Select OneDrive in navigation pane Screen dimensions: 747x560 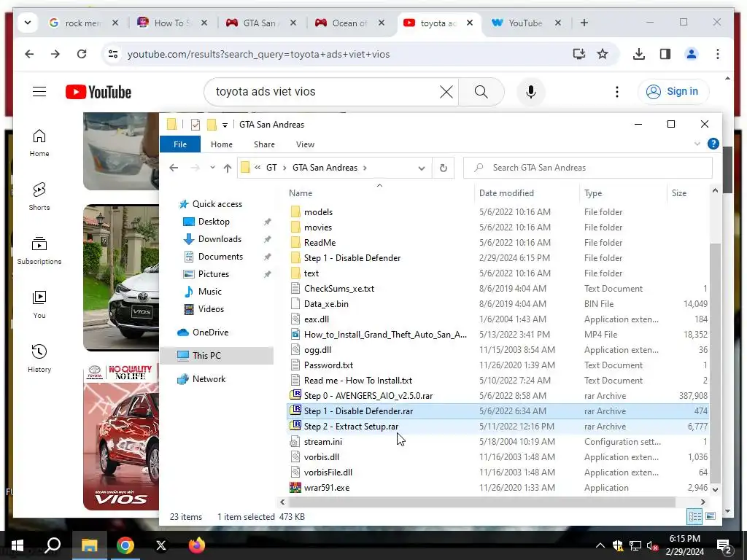tap(210, 332)
